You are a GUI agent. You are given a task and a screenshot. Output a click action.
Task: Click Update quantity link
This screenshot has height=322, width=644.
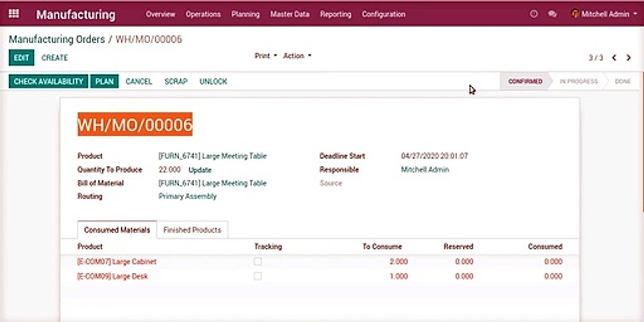tap(200, 170)
